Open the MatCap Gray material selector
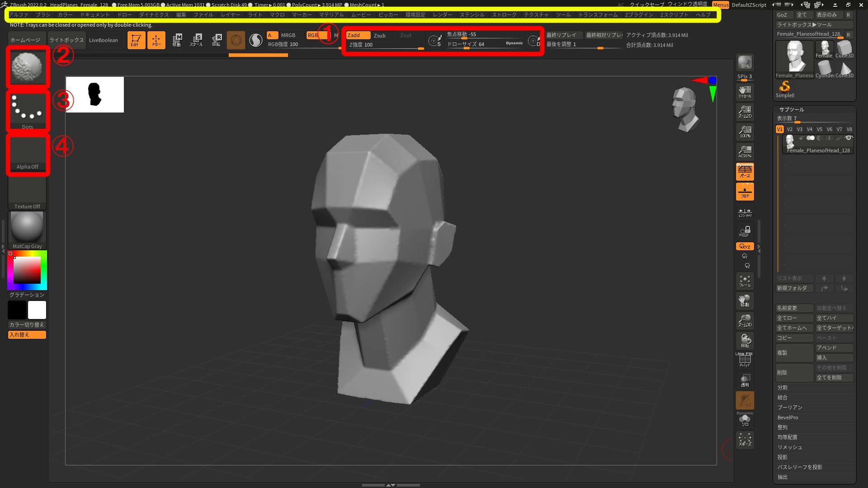The height and width of the screenshot is (488, 868). coord(27,230)
